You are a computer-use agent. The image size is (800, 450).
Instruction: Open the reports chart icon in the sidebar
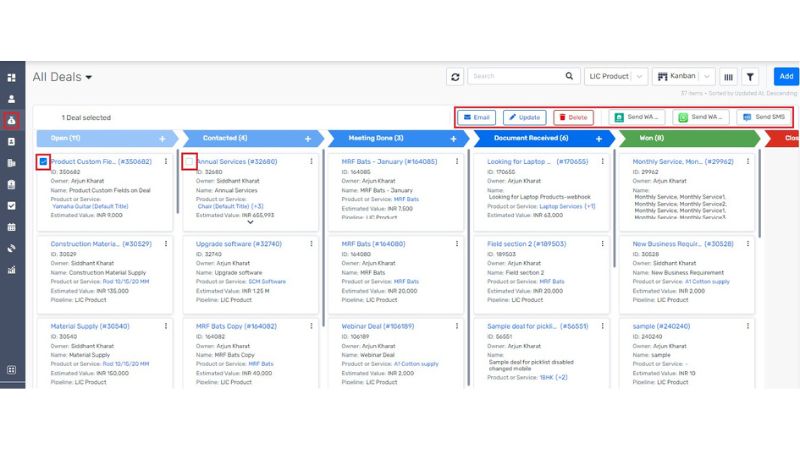coord(11,270)
